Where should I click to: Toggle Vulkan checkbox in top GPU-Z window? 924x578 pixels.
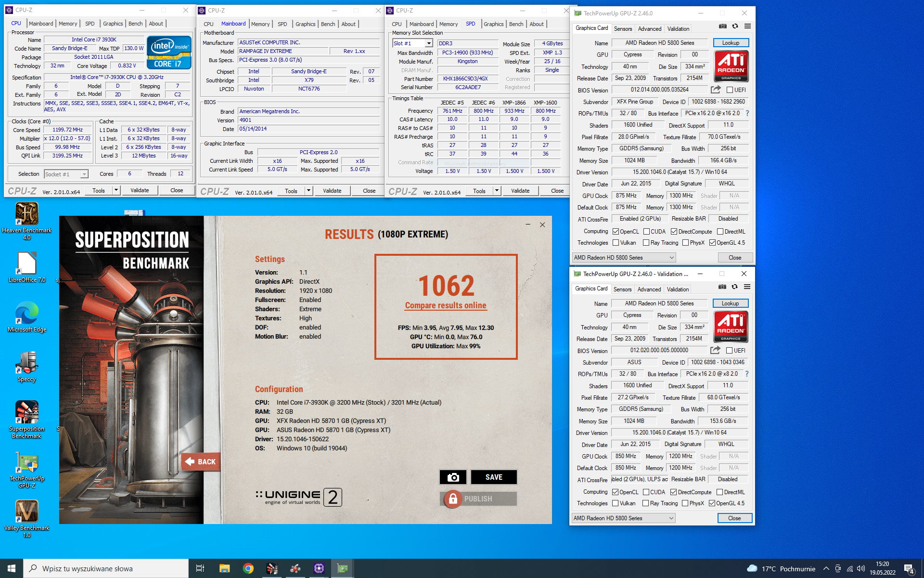[616, 243]
